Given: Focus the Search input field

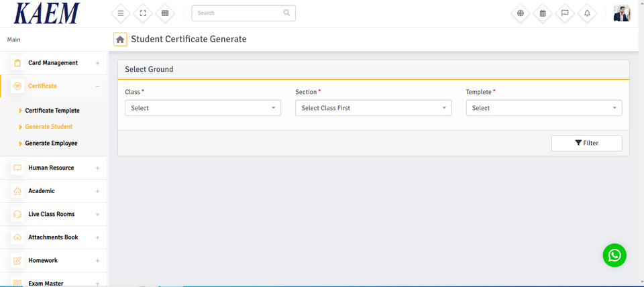Looking at the screenshot, I should tap(243, 13).
